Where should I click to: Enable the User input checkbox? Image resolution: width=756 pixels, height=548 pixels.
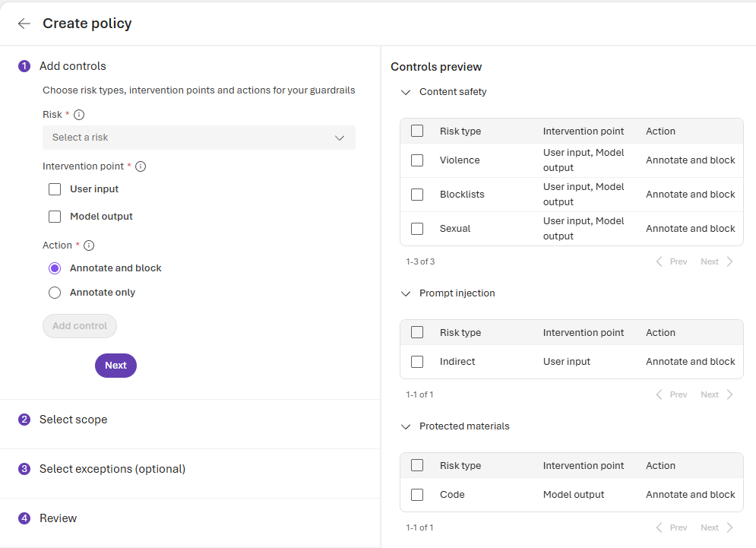pyautogui.click(x=55, y=189)
